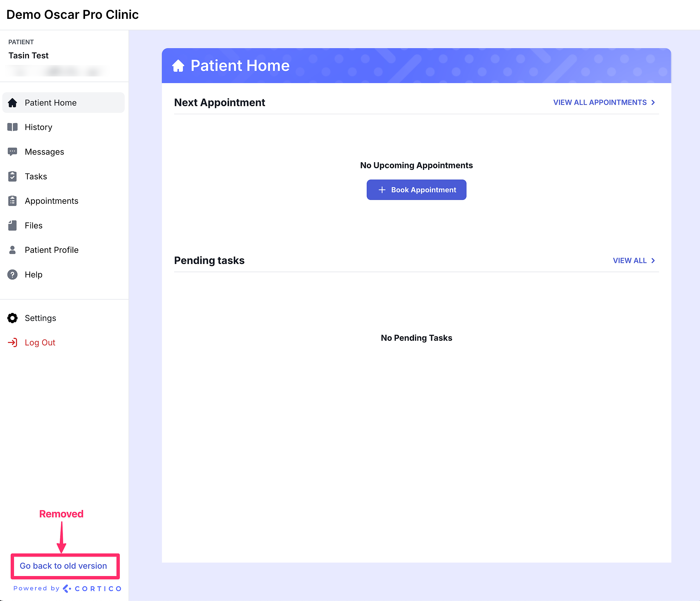
Task: Click the Tasks clipboard check icon
Action: (13, 176)
